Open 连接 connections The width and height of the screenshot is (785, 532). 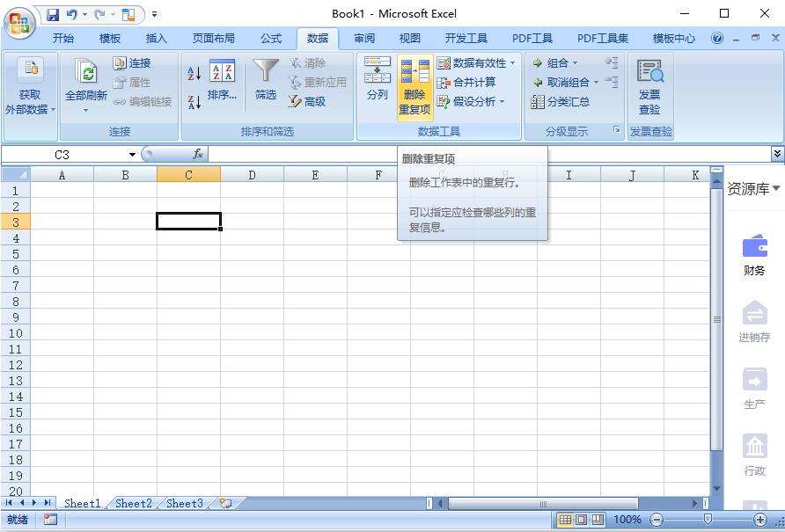(x=133, y=63)
